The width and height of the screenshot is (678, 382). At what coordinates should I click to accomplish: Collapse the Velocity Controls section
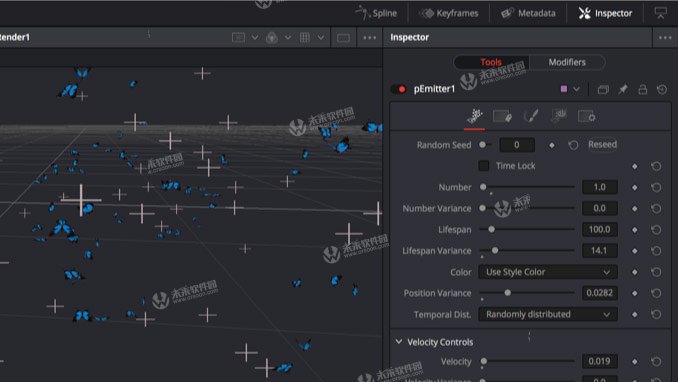pyautogui.click(x=399, y=342)
